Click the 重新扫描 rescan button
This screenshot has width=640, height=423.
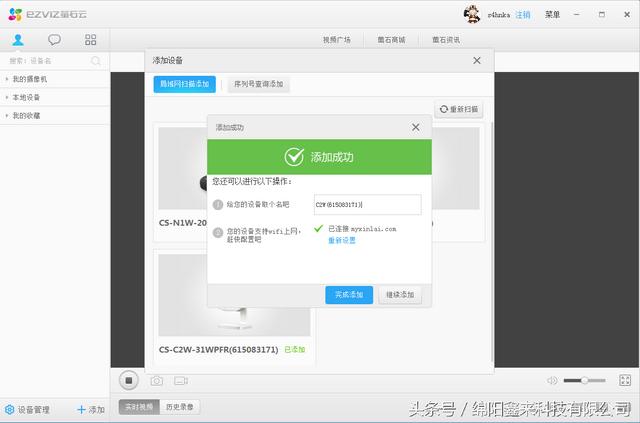[460, 109]
